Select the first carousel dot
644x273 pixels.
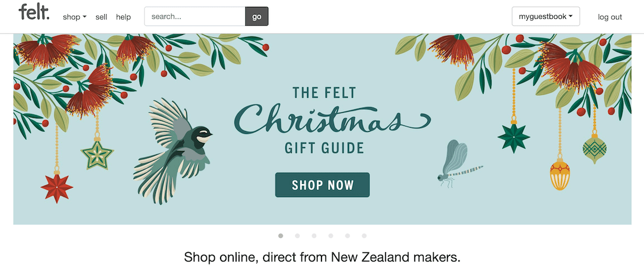[281, 235]
